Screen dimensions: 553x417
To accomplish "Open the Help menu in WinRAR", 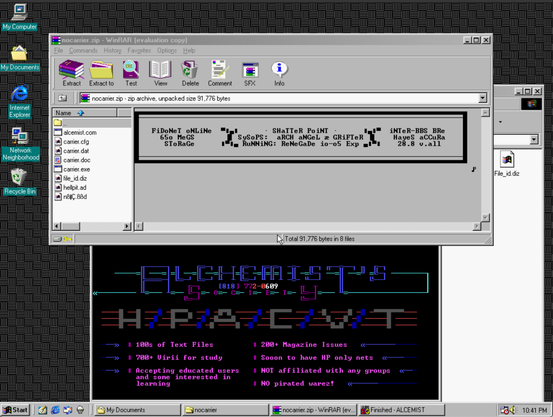I will click(x=189, y=50).
